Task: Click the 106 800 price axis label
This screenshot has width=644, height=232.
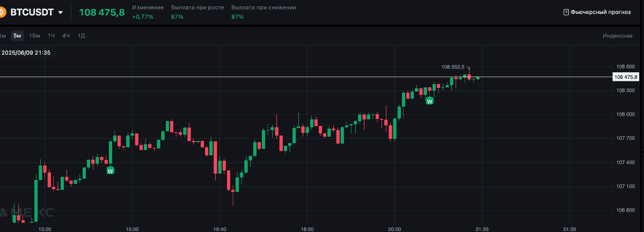Action: pos(626,210)
